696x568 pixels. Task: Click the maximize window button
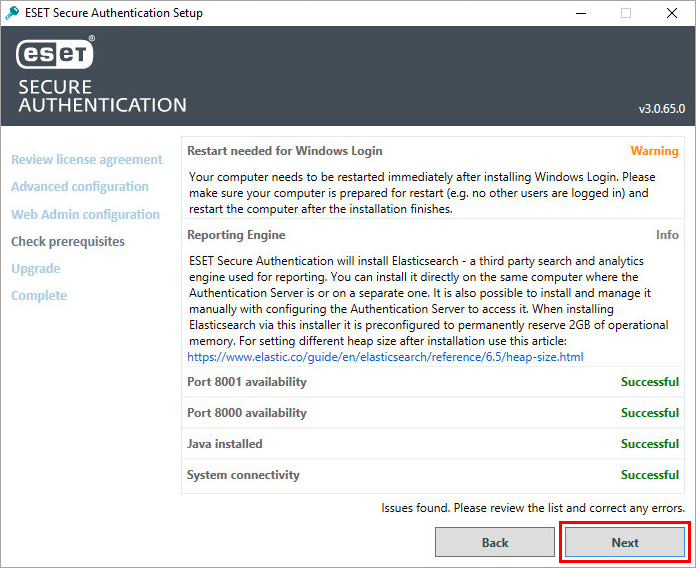pyautogui.click(x=626, y=13)
